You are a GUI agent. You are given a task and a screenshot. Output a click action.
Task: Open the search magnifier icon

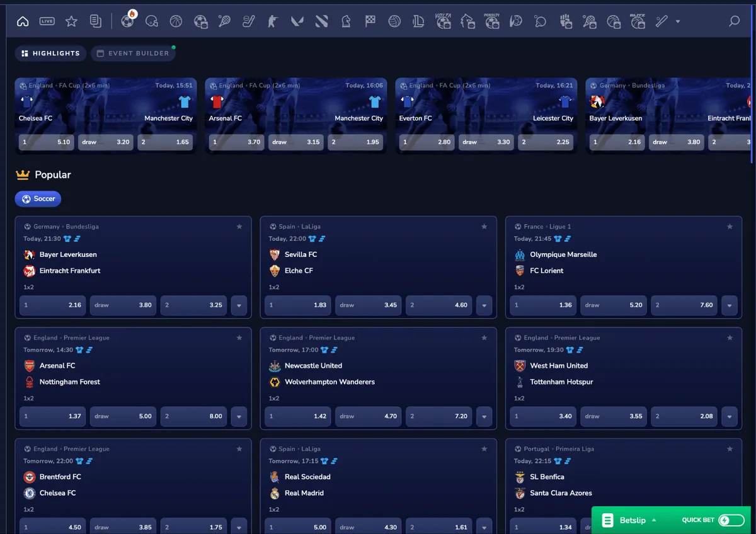[734, 21]
